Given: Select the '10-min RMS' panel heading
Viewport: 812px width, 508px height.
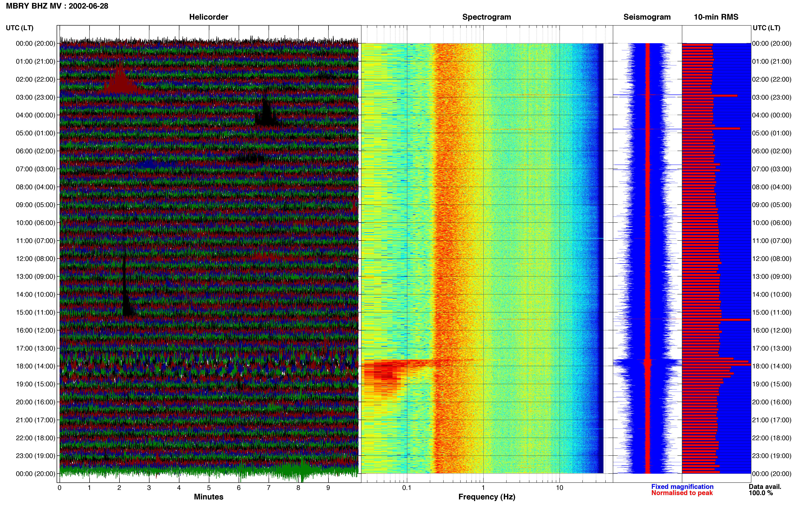Looking at the screenshot, I should pyautogui.click(x=716, y=17).
